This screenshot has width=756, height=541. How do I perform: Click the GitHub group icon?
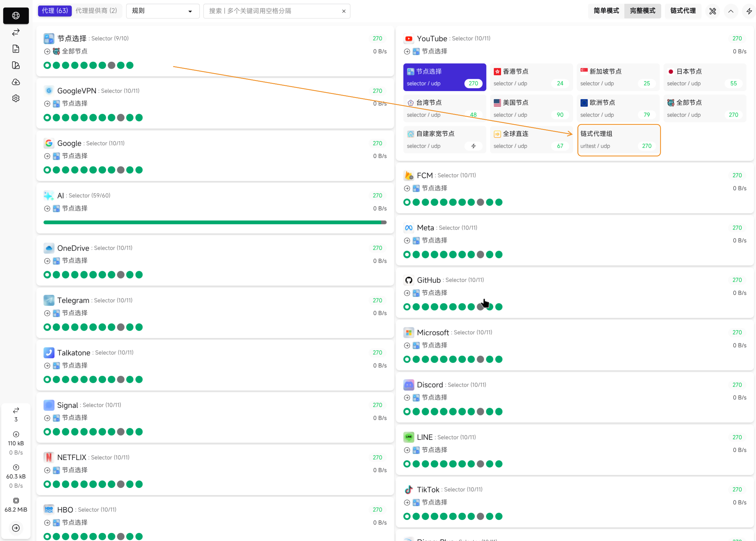point(409,280)
